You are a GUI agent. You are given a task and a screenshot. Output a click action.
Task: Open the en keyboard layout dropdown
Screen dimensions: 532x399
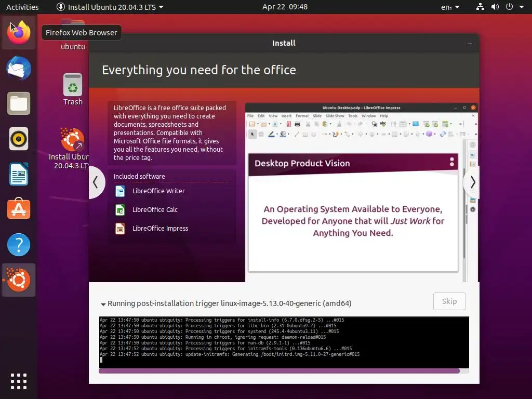(450, 7)
